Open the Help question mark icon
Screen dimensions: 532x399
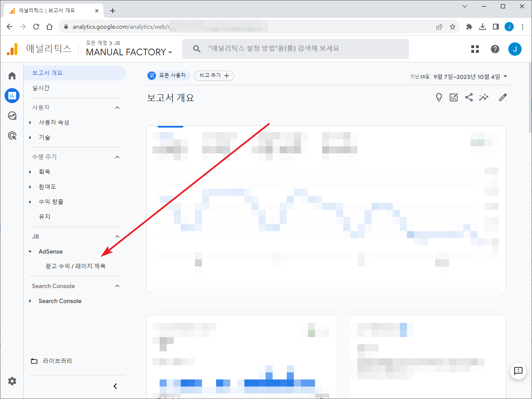tap(495, 49)
